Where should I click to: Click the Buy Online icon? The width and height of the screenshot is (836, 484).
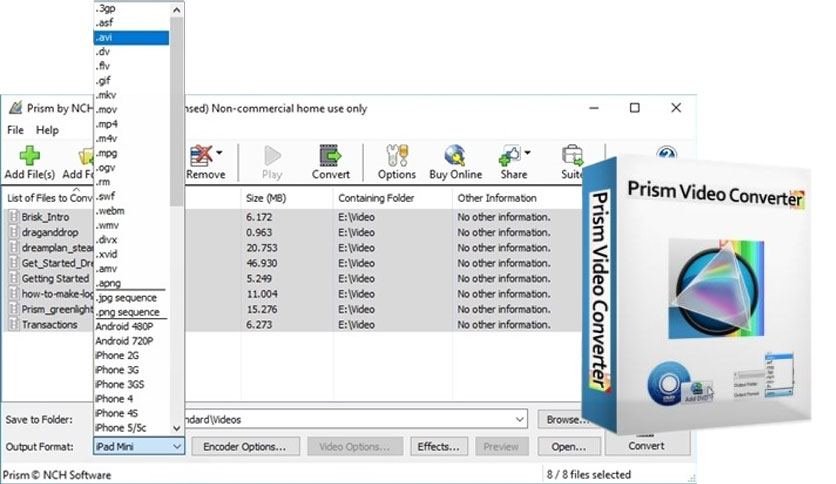(455, 155)
